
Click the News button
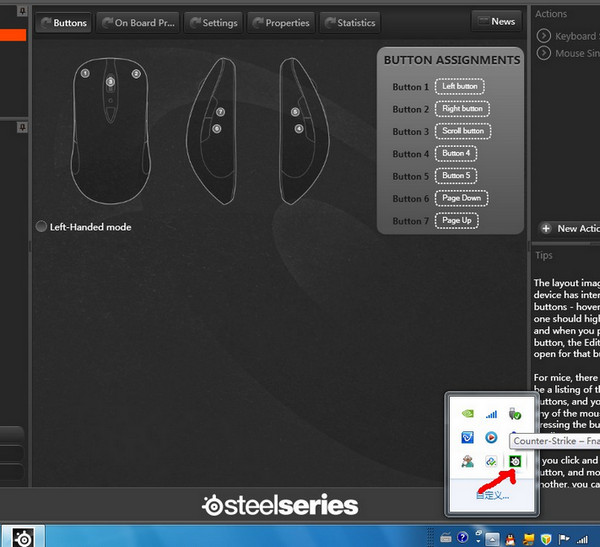pos(496,21)
